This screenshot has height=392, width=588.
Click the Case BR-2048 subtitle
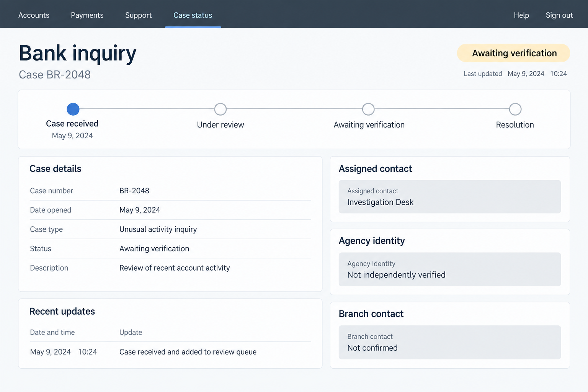[55, 75]
